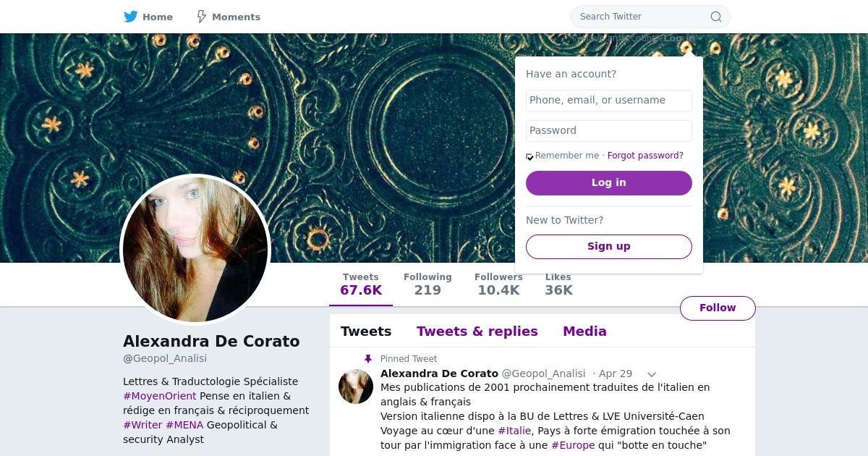Click the pinned tweet pin icon
This screenshot has height=456, width=868.
[x=367, y=359]
